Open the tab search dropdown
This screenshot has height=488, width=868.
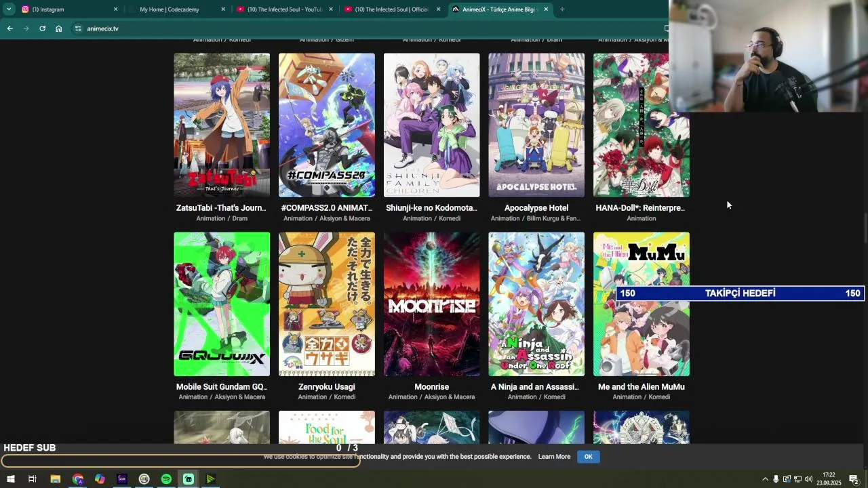(9, 9)
